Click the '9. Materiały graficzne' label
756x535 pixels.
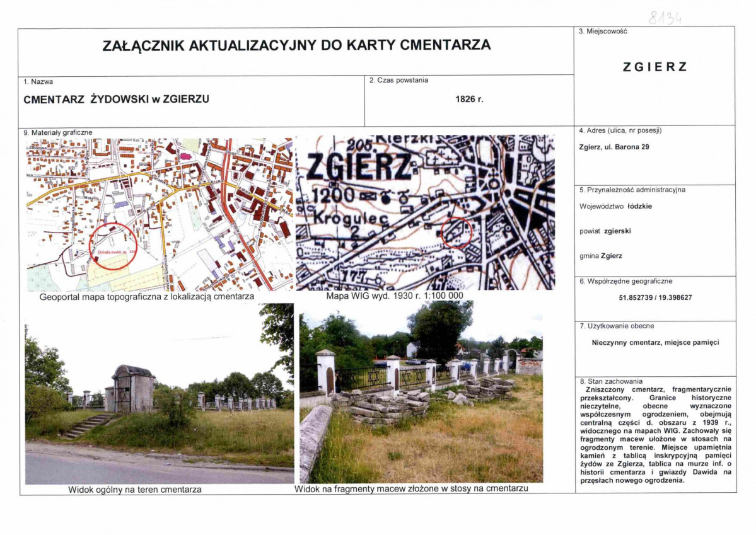click(x=58, y=132)
